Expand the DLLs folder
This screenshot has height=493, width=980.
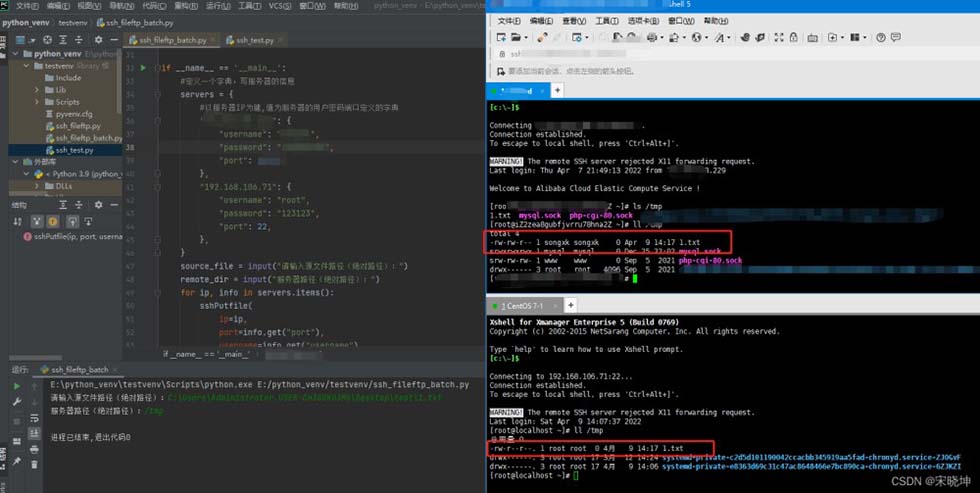[x=37, y=186]
